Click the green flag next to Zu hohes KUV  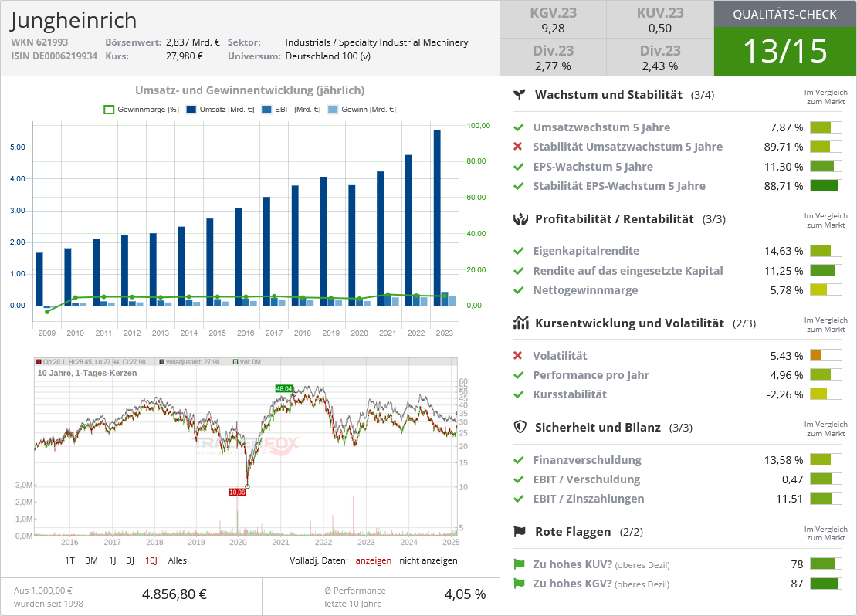coord(519,564)
